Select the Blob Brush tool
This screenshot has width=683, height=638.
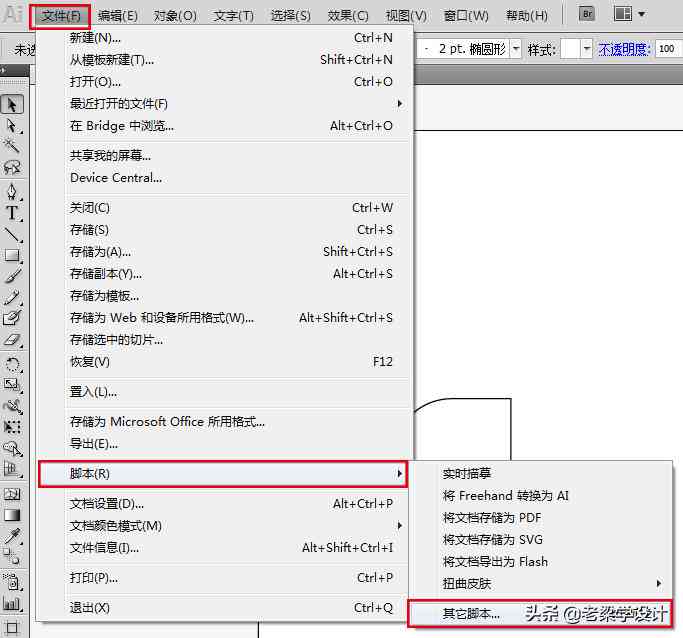point(12,318)
